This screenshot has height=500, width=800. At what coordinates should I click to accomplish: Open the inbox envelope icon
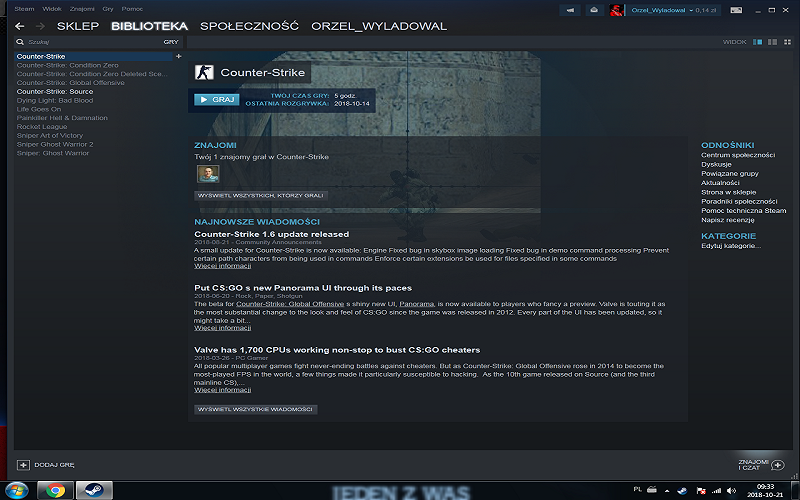pyautogui.click(x=594, y=9)
